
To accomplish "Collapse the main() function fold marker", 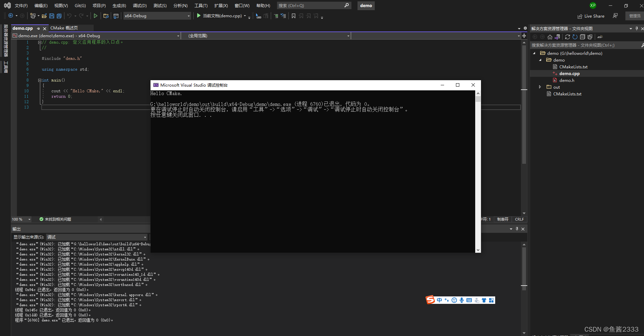I will pyautogui.click(x=40, y=80).
